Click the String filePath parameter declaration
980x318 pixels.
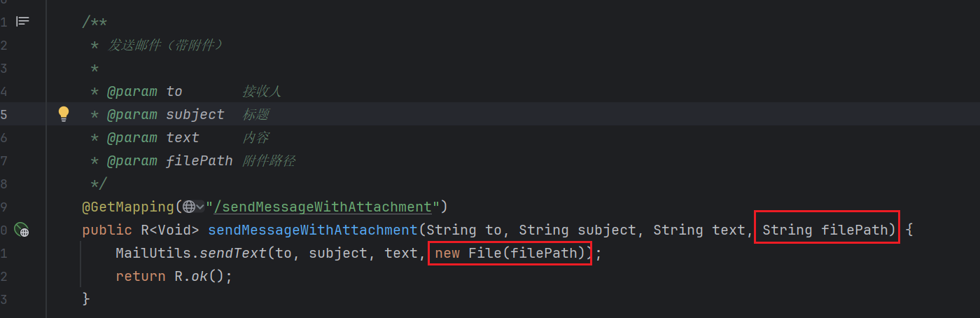[x=826, y=230]
